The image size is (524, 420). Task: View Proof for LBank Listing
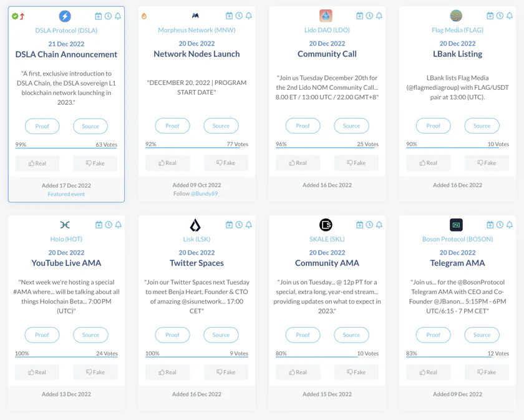click(x=433, y=125)
